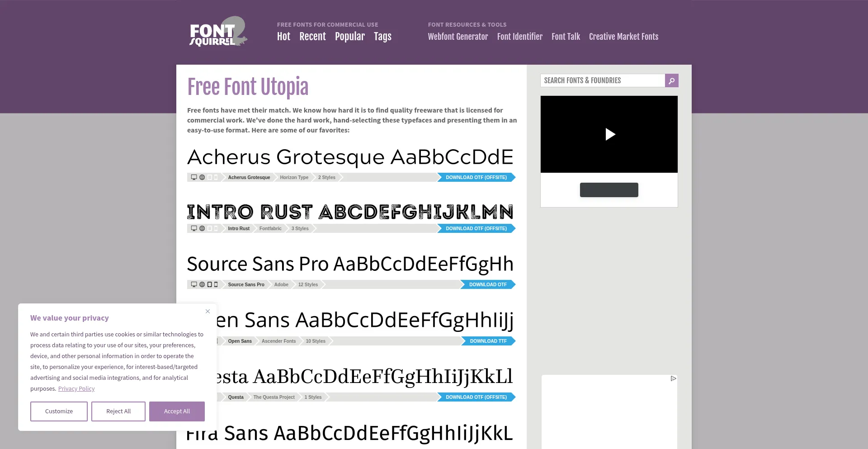Open The Questa Project foundry link

(x=274, y=397)
